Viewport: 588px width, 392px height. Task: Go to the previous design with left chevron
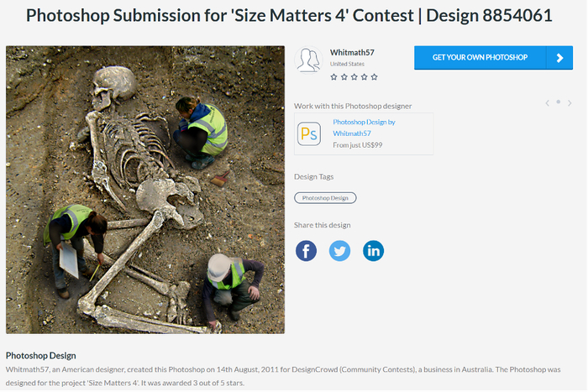pyautogui.click(x=548, y=102)
